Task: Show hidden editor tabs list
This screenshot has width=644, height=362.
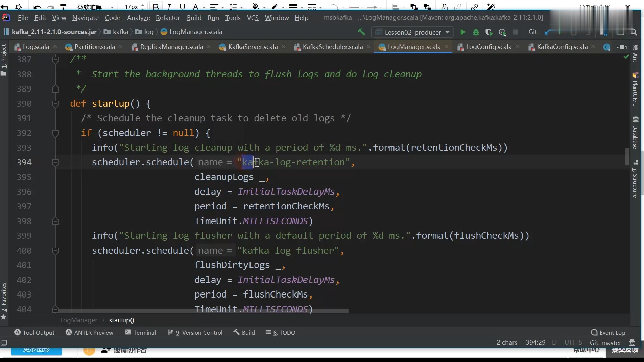Action: point(622,47)
